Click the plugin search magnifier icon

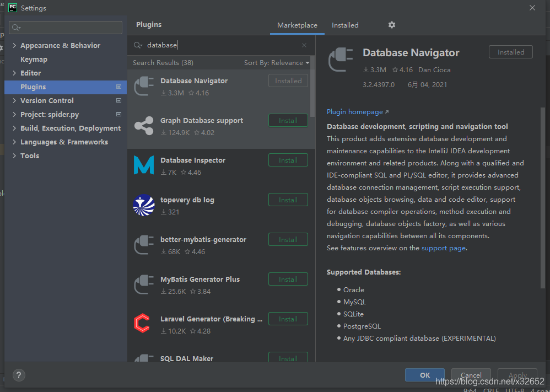pos(138,45)
